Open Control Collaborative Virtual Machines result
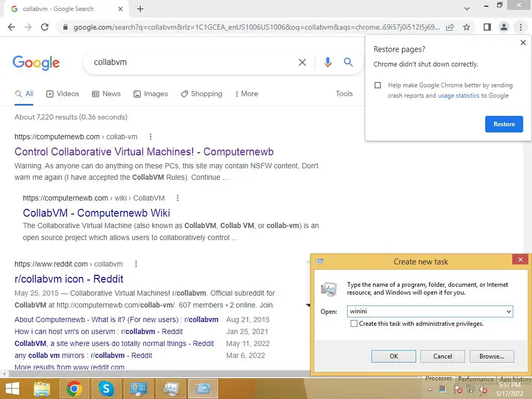This screenshot has height=399, width=532. tap(144, 152)
